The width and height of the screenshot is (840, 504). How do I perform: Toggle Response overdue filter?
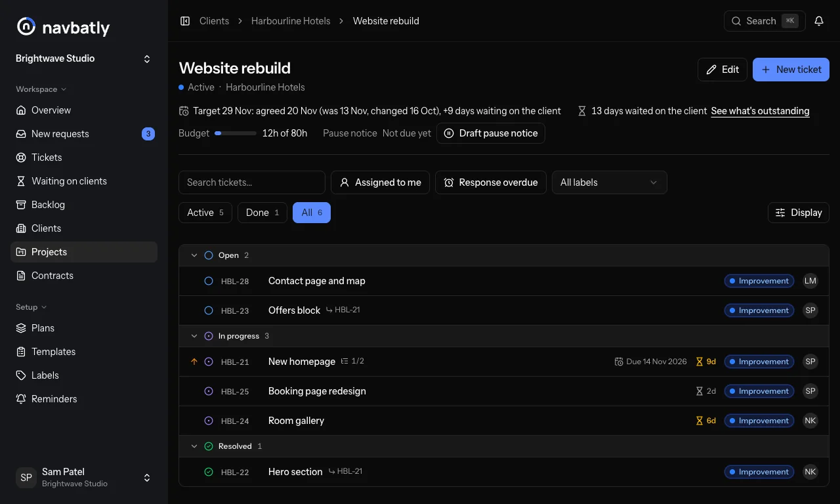click(x=490, y=182)
